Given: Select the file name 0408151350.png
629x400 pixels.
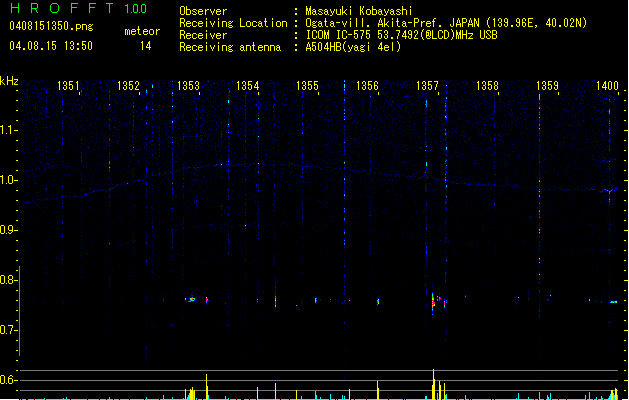Looking at the screenshot, I should click(51, 26).
